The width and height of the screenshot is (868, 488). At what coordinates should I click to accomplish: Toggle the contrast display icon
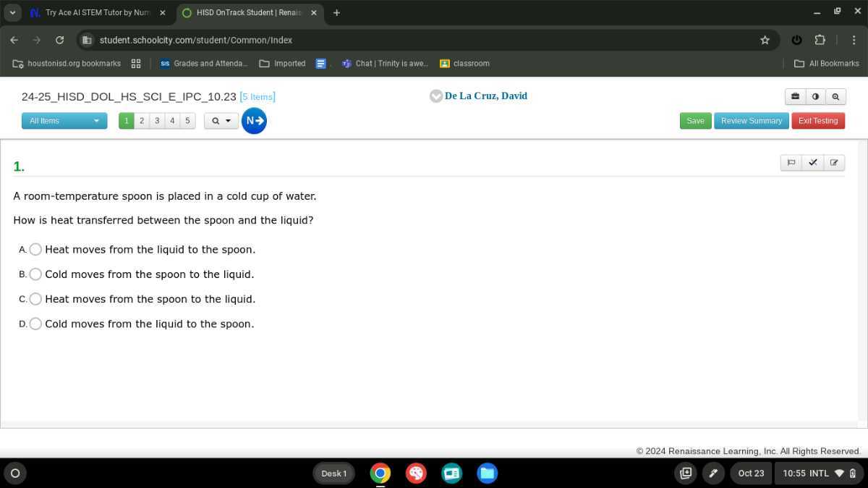(x=815, y=96)
